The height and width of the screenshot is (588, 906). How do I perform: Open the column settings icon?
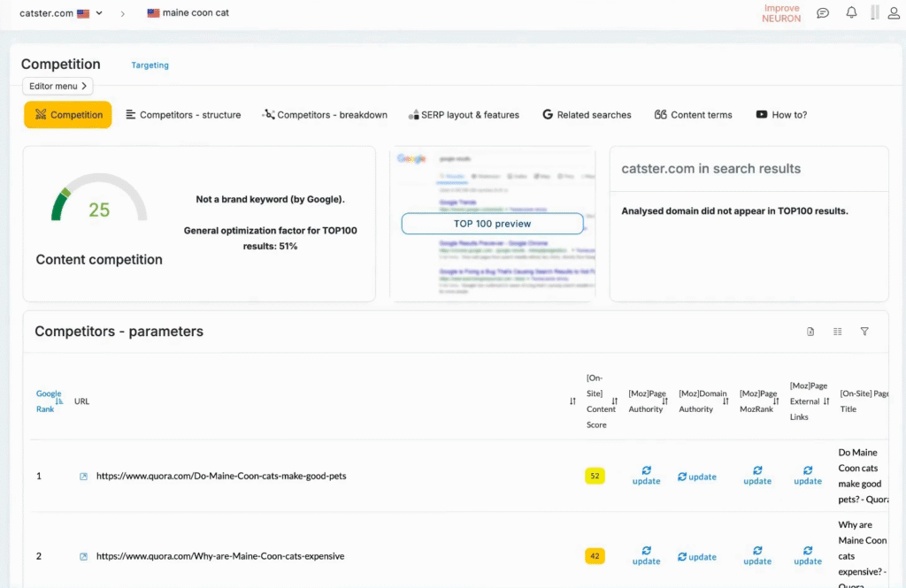[x=837, y=332]
